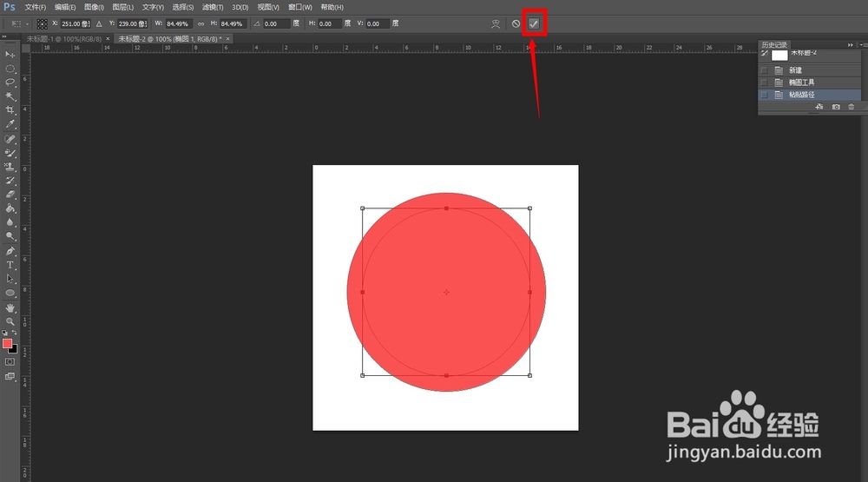868x482 pixels.
Task: Set history brush source to 新建 state
Action: 765,70
